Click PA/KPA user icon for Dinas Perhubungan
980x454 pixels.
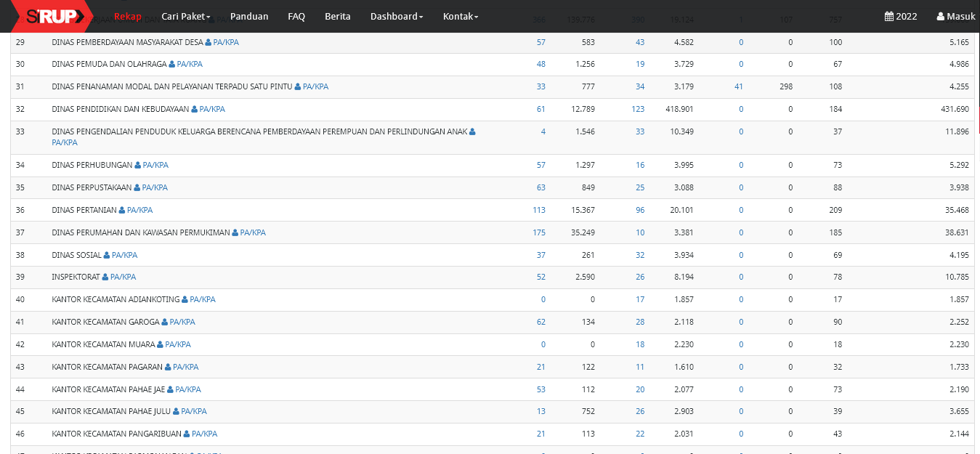click(138, 165)
